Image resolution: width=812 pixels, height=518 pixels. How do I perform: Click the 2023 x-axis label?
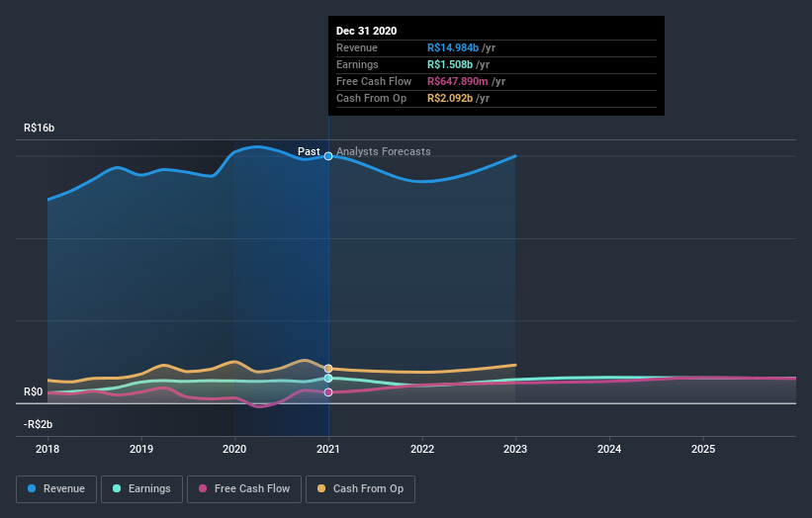click(515, 449)
